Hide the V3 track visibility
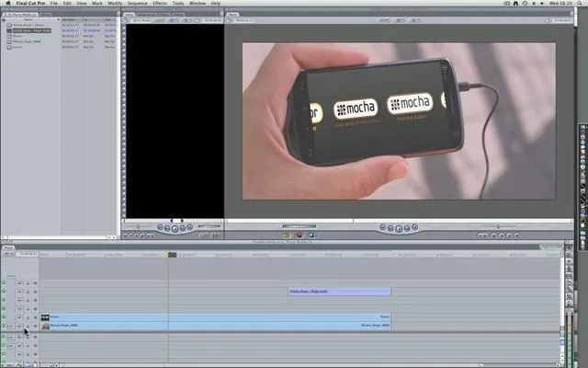The image size is (588, 368). 4,309
